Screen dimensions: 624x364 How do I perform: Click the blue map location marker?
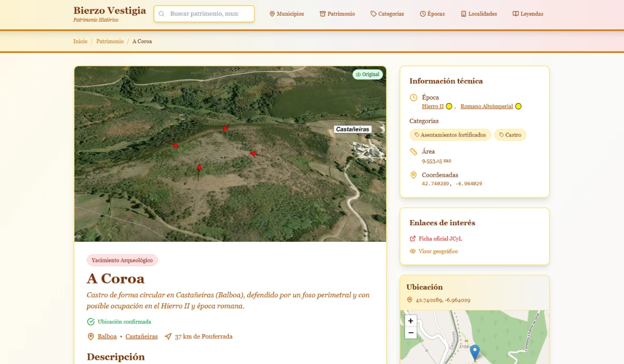coord(474,352)
